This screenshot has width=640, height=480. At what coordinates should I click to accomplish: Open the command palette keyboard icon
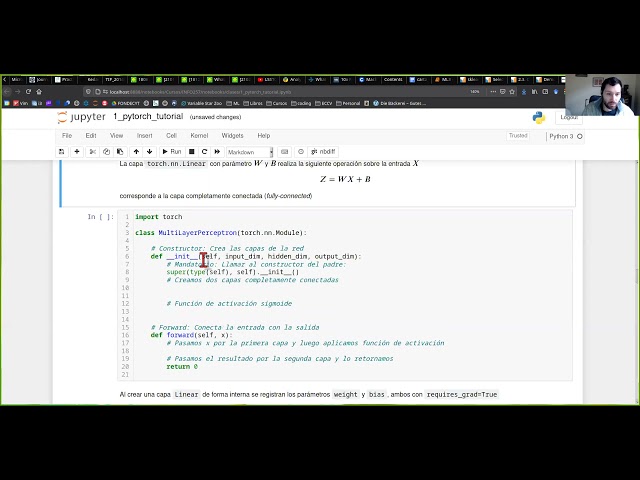[x=284, y=151]
